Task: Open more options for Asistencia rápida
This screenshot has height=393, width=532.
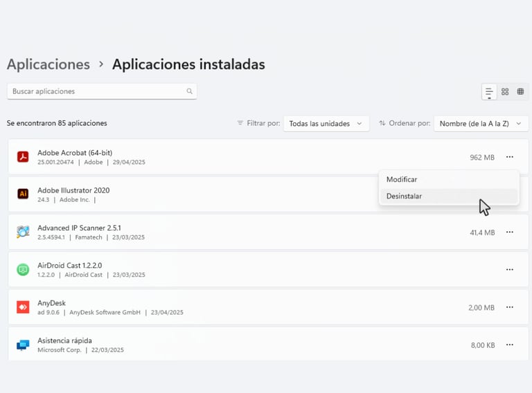Action: 510,345
